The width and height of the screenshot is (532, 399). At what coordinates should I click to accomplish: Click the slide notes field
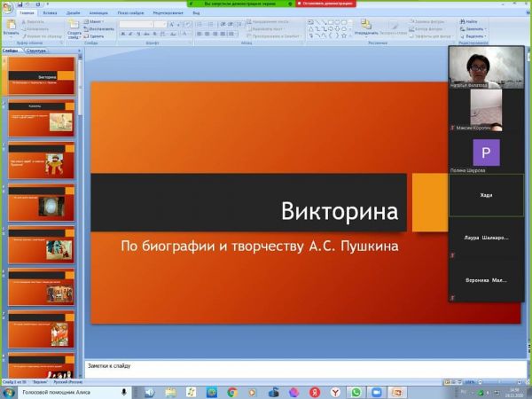[x=266, y=365]
